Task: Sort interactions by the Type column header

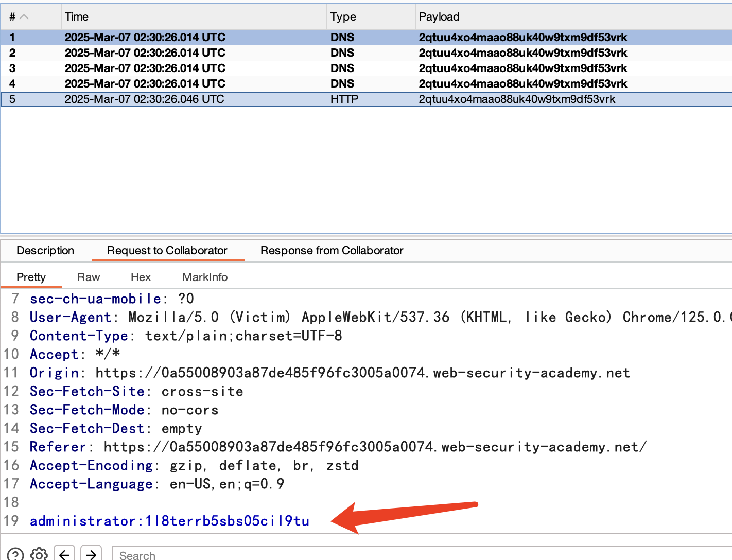Action: point(370,17)
